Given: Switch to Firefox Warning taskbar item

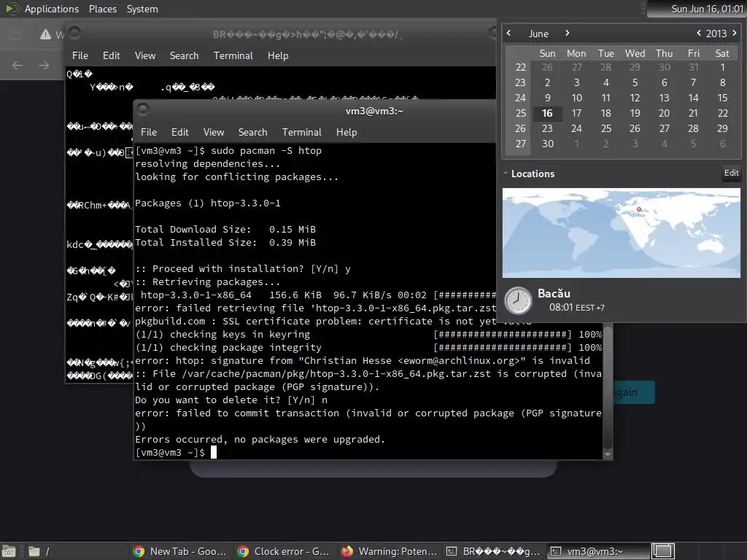Looking at the screenshot, I should pos(389,551).
